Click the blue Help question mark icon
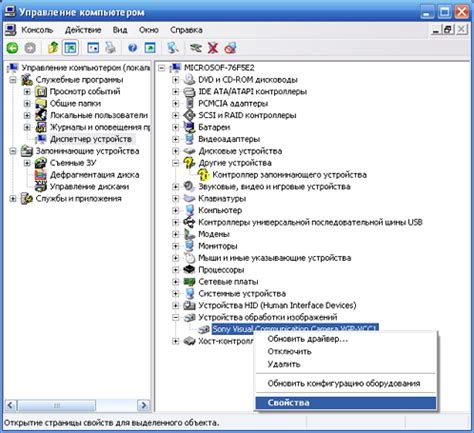This screenshot has height=433, width=474. pyautogui.click(x=132, y=48)
